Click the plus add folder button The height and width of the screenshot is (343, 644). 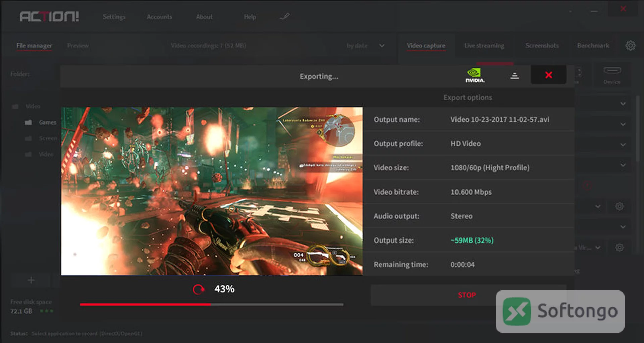coord(31,280)
